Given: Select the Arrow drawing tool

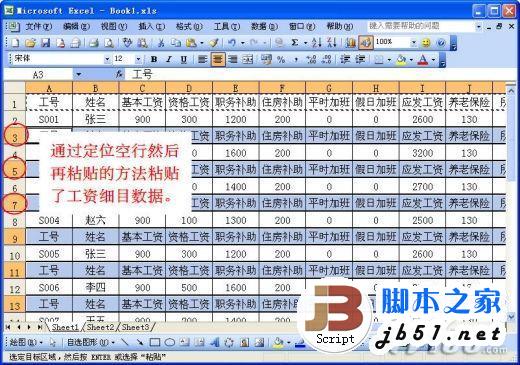Looking at the screenshot, I should click(x=140, y=342).
